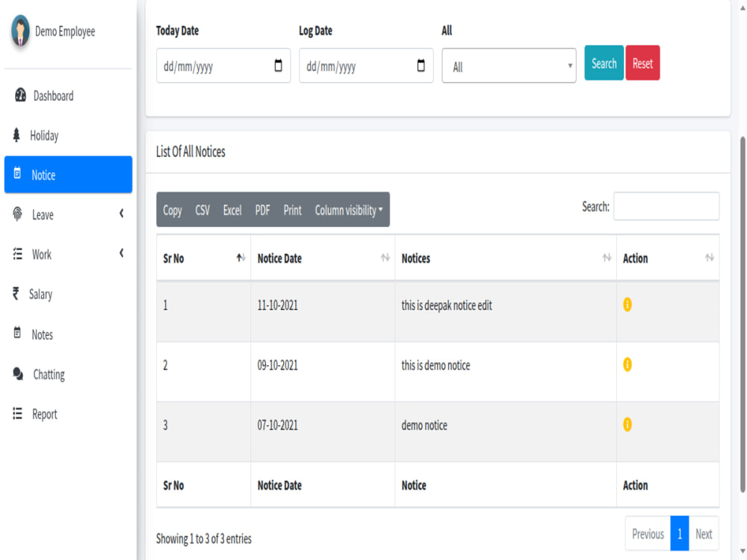Open the Log Date calendar picker icon
This screenshot has height=560, width=747.
pos(421,65)
